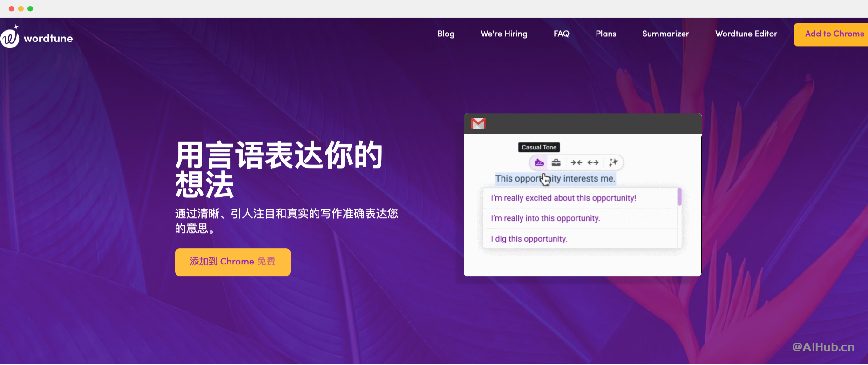Click the red macOS close dot
This screenshot has width=868, height=365.
(12, 8)
